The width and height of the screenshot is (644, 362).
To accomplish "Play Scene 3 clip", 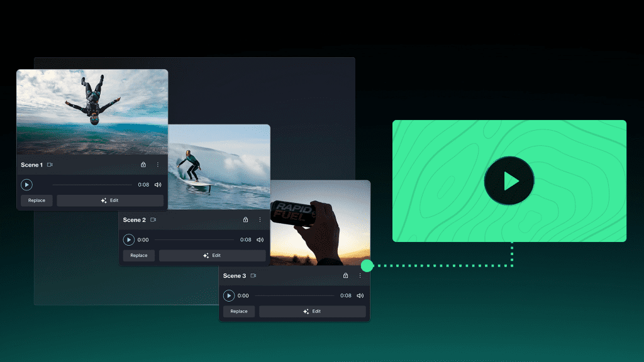I will click(229, 295).
